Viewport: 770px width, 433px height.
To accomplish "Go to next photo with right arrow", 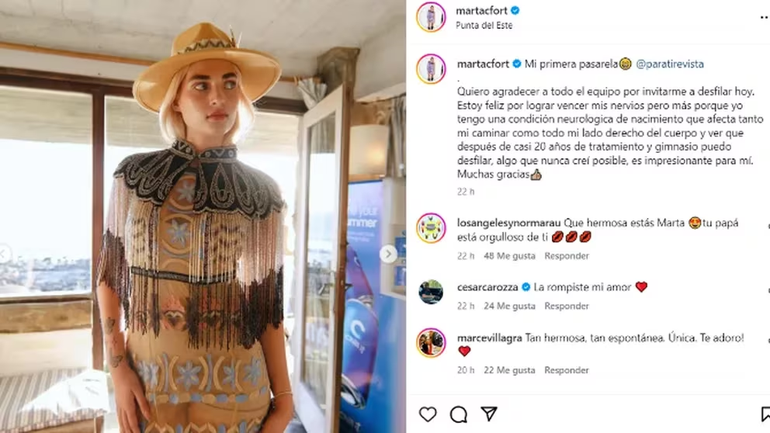I will (x=388, y=254).
